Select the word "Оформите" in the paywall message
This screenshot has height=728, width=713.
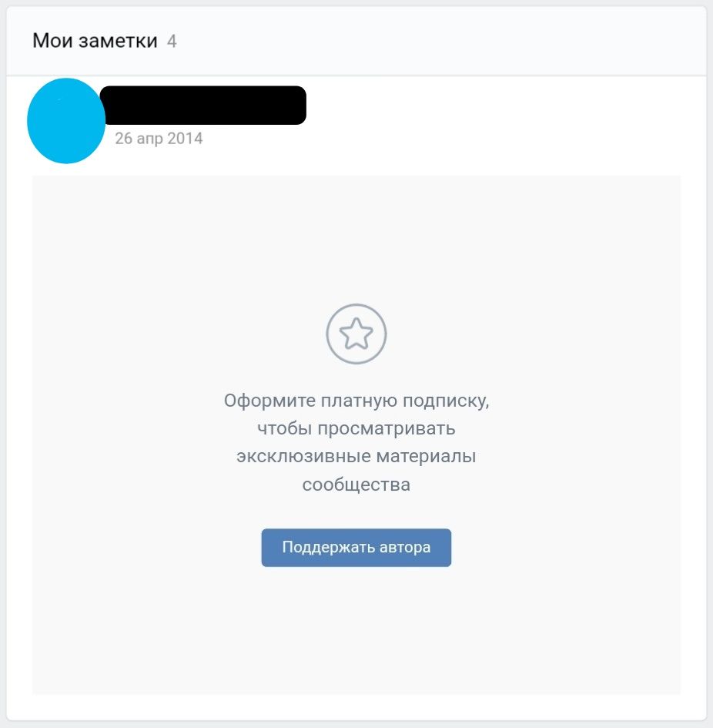pyautogui.click(x=269, y=401)
